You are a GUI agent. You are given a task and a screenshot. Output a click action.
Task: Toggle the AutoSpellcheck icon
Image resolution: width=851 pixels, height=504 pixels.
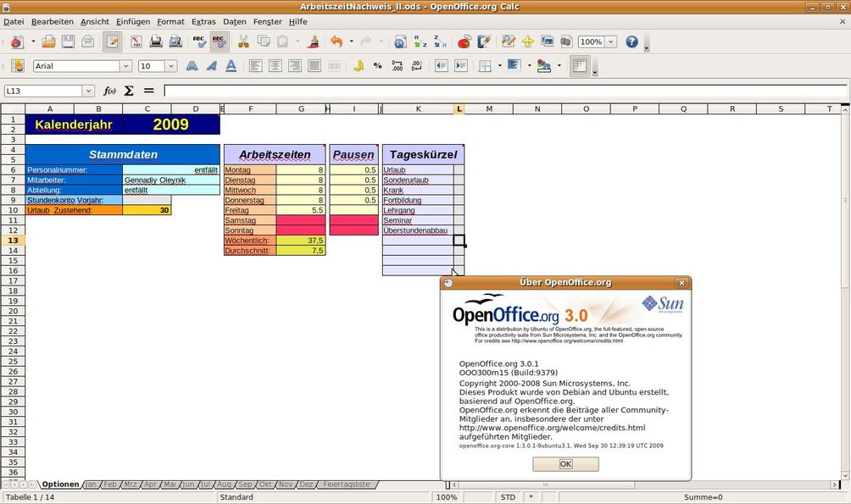click(219, 42)
